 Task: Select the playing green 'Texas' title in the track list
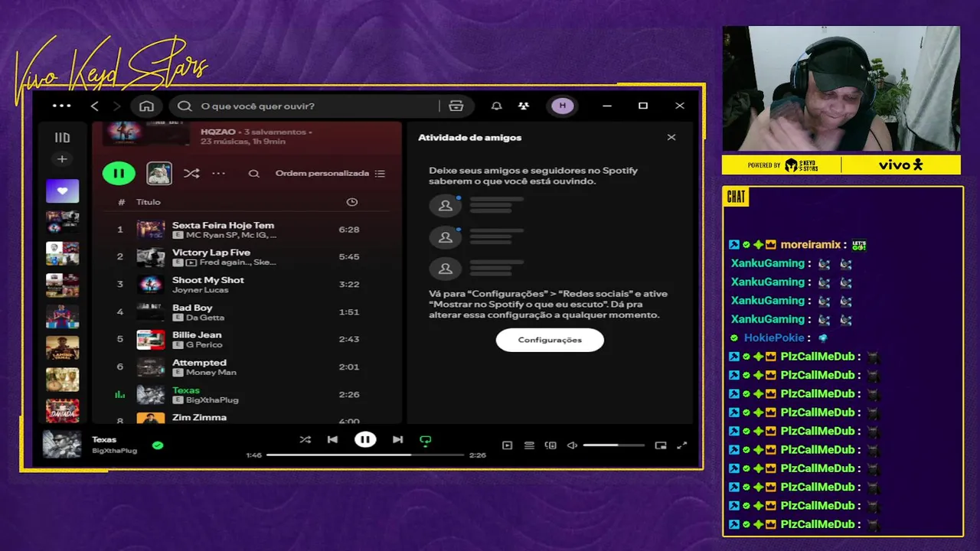186,390
